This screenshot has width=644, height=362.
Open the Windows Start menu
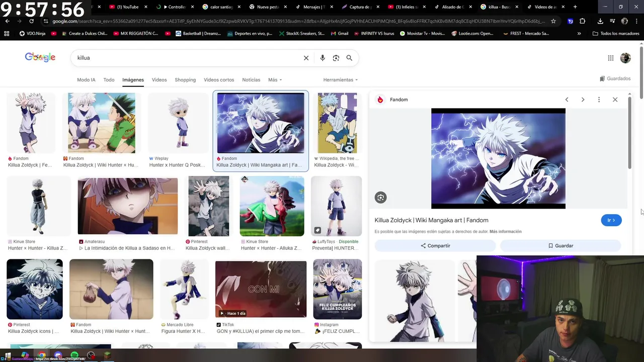[x=8, y=355]
